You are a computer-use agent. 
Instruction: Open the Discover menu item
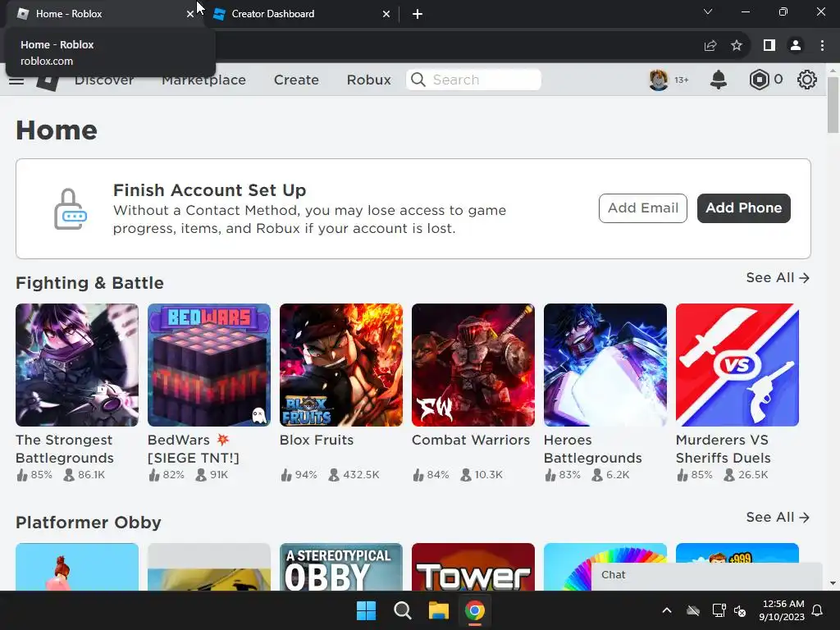click(x=104, y=80)
